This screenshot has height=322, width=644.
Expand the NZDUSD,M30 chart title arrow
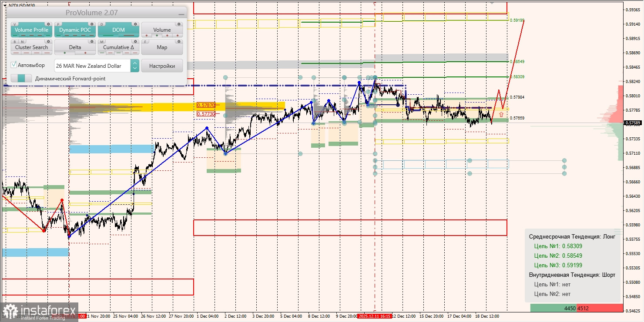[x=4, y=5]
